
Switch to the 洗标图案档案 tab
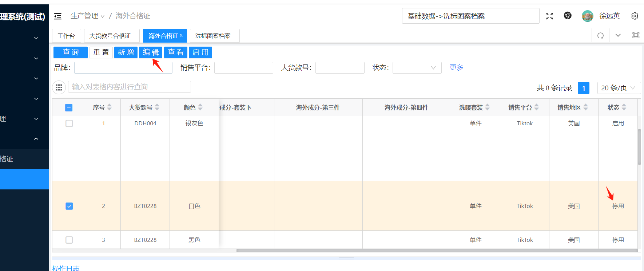click(x=213, y=36)
